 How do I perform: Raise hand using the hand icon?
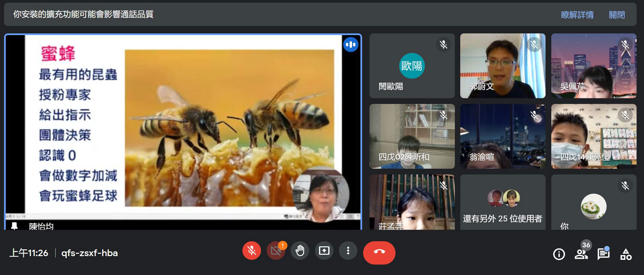(300, 251)
